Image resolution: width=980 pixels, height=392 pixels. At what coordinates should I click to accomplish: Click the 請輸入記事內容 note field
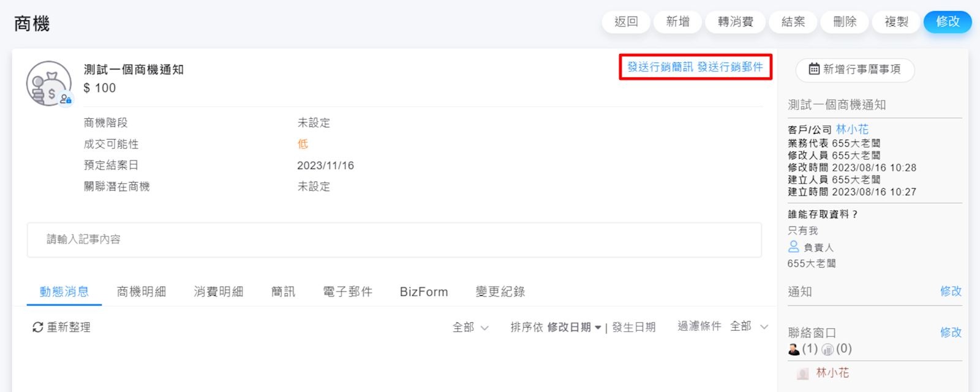394,239
